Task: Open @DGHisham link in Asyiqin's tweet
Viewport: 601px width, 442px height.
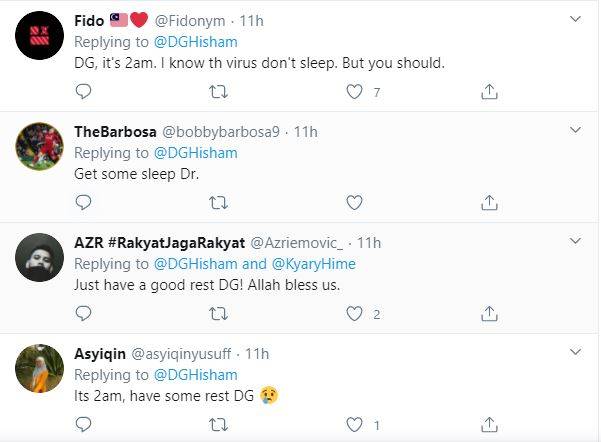Action: tap(195, 375)
